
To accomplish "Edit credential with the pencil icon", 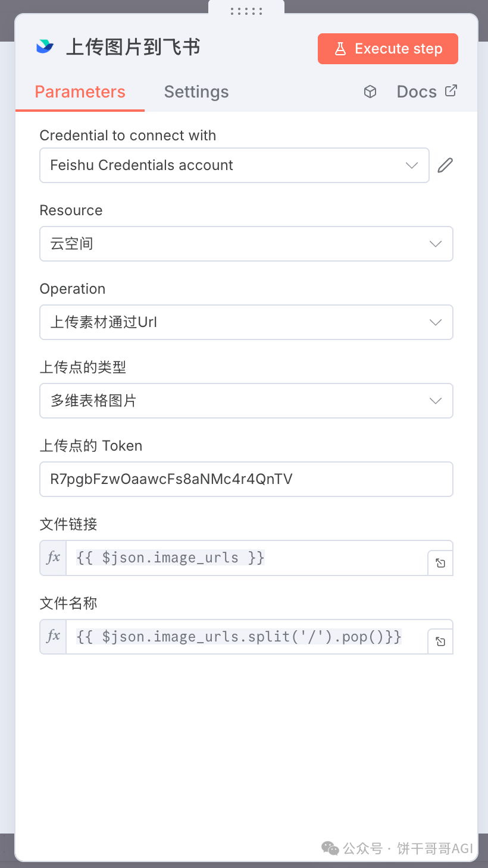I will pyautogui.click(x=445, y=165).
